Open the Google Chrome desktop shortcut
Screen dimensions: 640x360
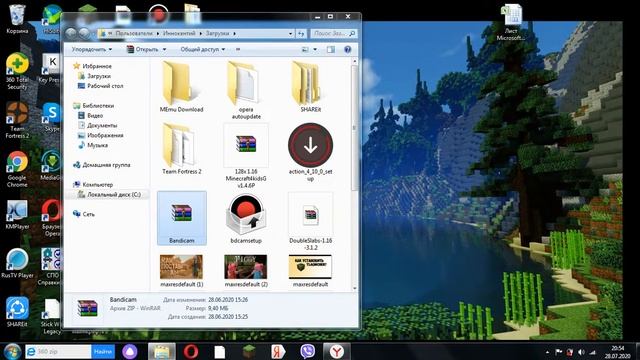coord(17,169)
